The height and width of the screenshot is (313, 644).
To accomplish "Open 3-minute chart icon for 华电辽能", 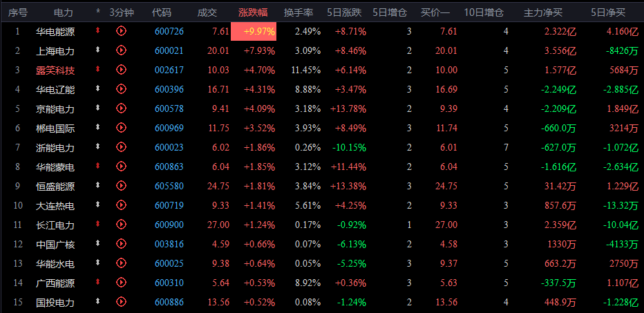I will 121,88.
